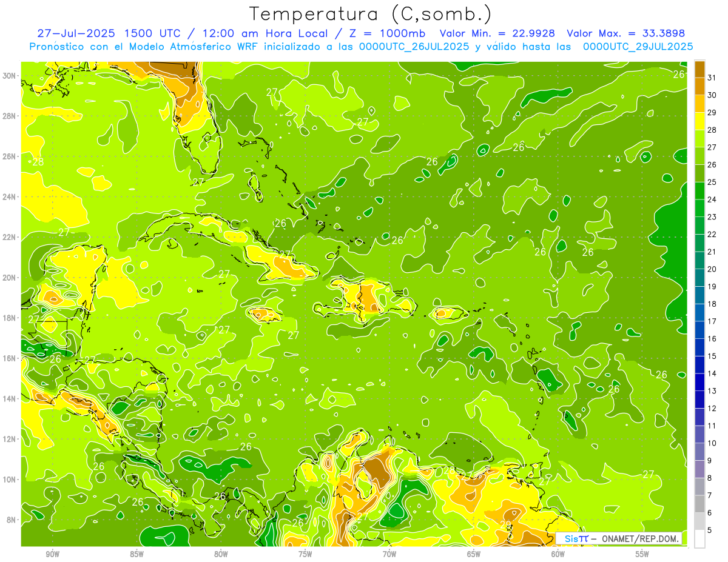This screenshot has width=728, height=562.
Task: Click the "80W" longitude axis label
Action: pyautogui.click(x=221, y=554)
